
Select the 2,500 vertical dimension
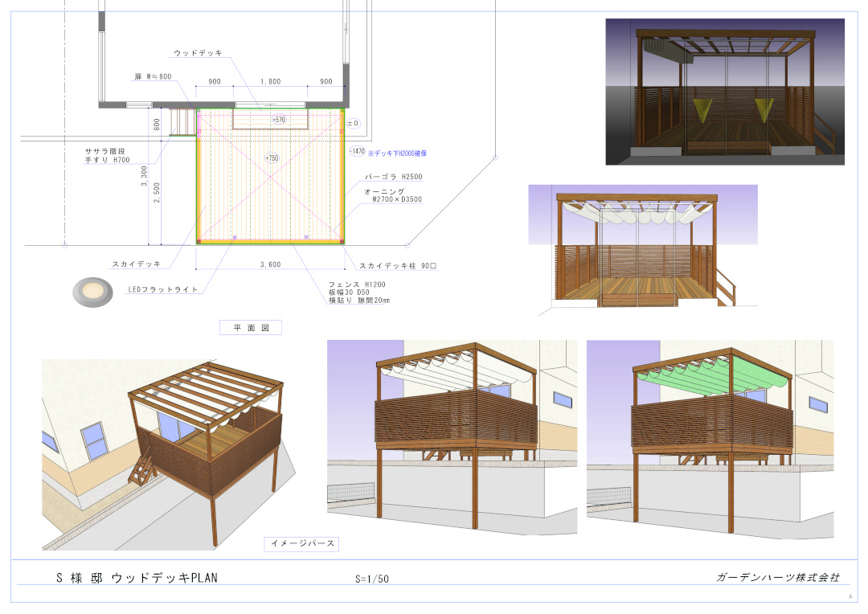tap(157, 192)
